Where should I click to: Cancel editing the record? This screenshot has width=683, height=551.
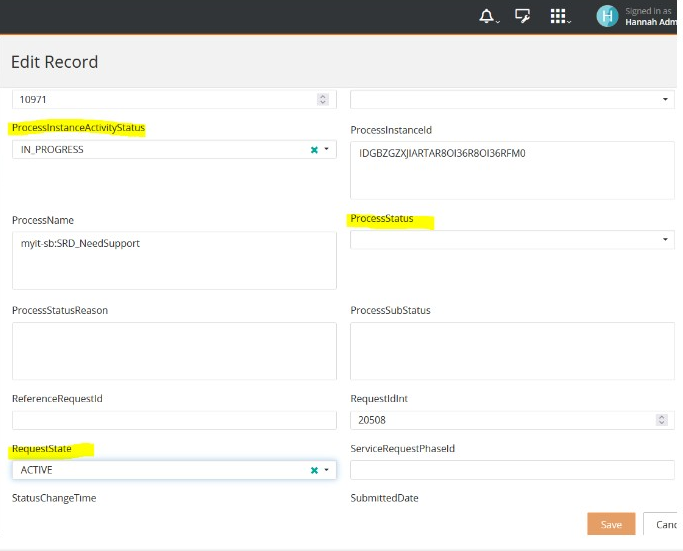(x=662, y=524)
